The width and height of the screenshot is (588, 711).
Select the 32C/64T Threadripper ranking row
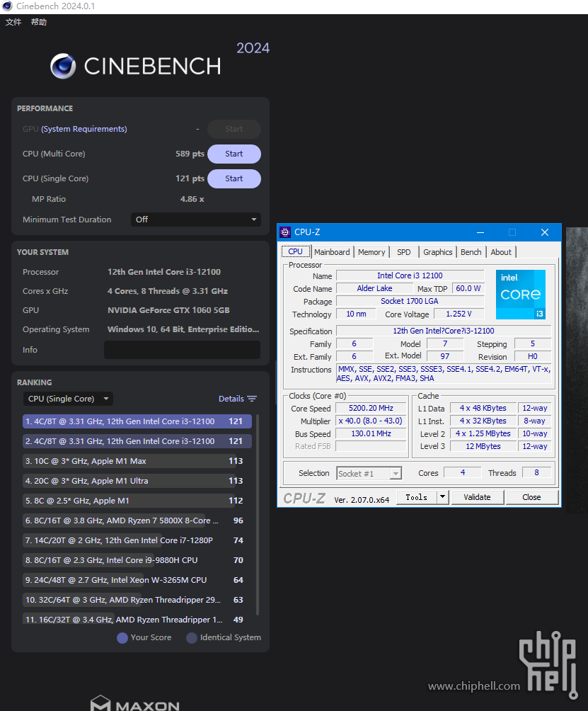tap(137, 600)
